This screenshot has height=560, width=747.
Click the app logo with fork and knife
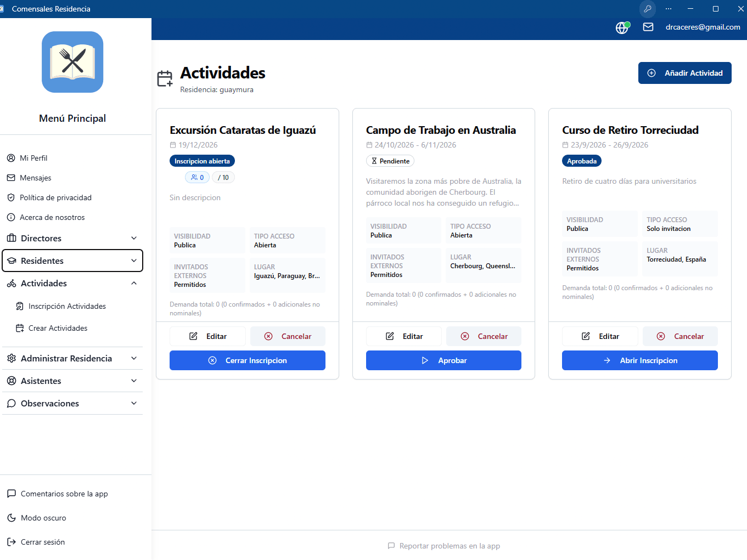[x=72, y=62]
